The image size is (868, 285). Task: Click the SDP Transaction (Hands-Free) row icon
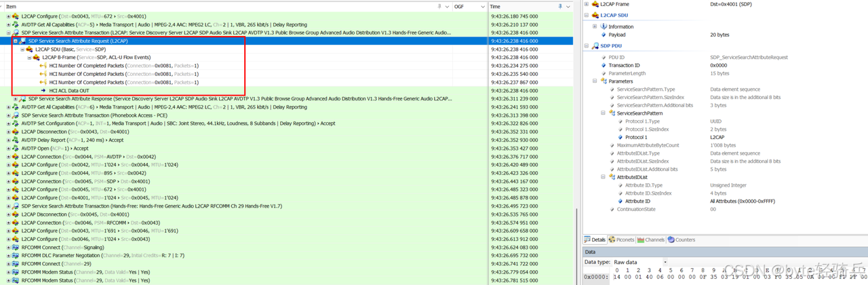pyautogui.click(x=16, y=206)
